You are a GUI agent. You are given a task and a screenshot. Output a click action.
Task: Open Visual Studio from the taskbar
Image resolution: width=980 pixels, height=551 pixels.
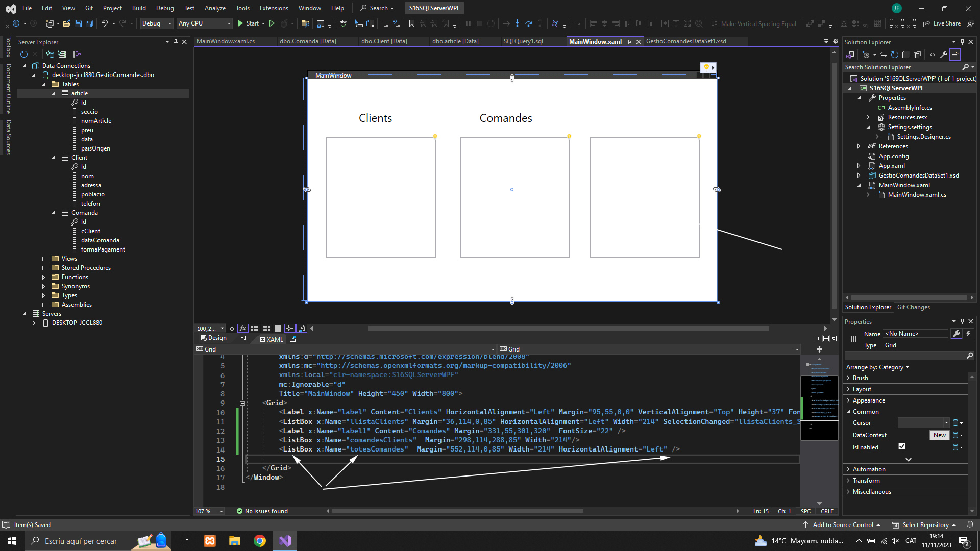(x=285, y=541)
